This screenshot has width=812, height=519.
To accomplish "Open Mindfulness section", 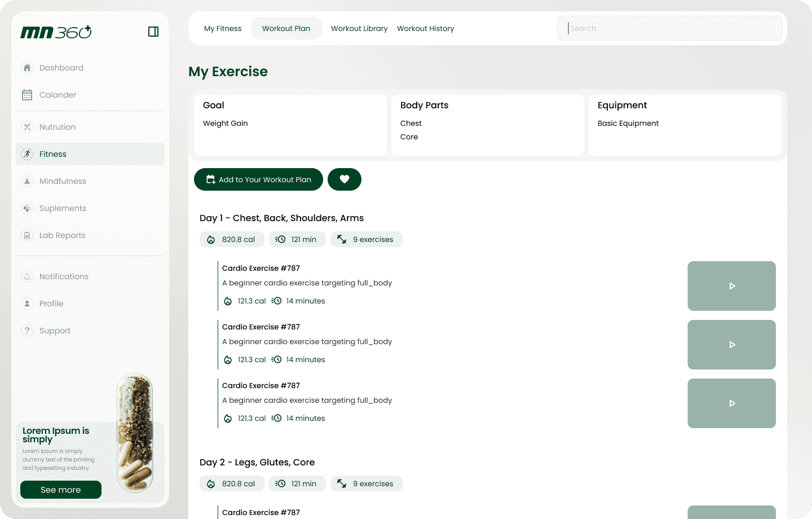I will point(90,181).
